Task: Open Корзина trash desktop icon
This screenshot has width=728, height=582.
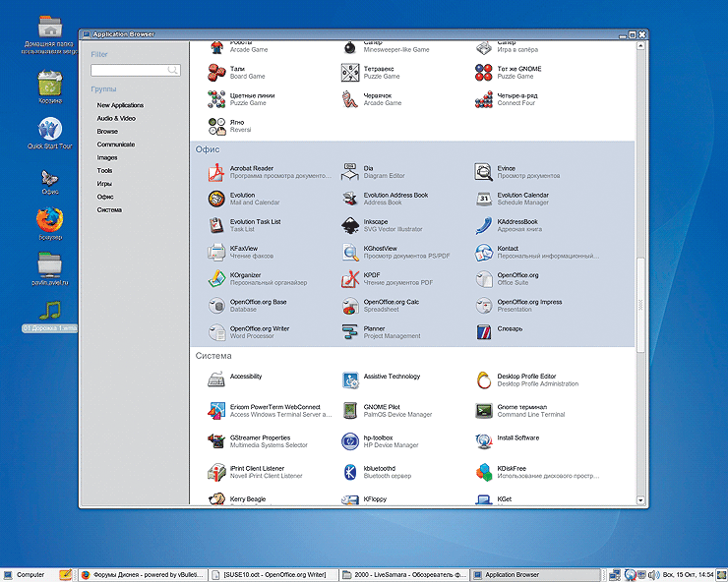Action: click(49, 84)
